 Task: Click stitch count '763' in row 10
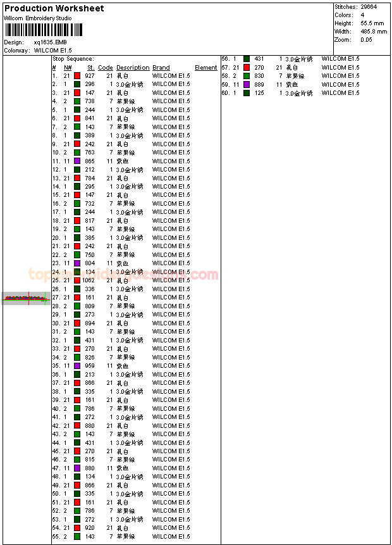click(90, 153)
